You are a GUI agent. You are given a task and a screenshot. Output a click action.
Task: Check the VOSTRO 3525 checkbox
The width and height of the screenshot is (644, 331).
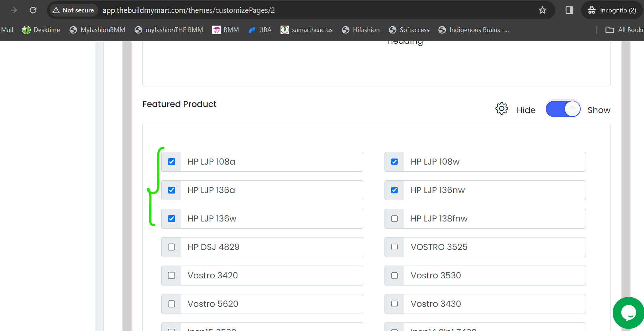[394, 247]
